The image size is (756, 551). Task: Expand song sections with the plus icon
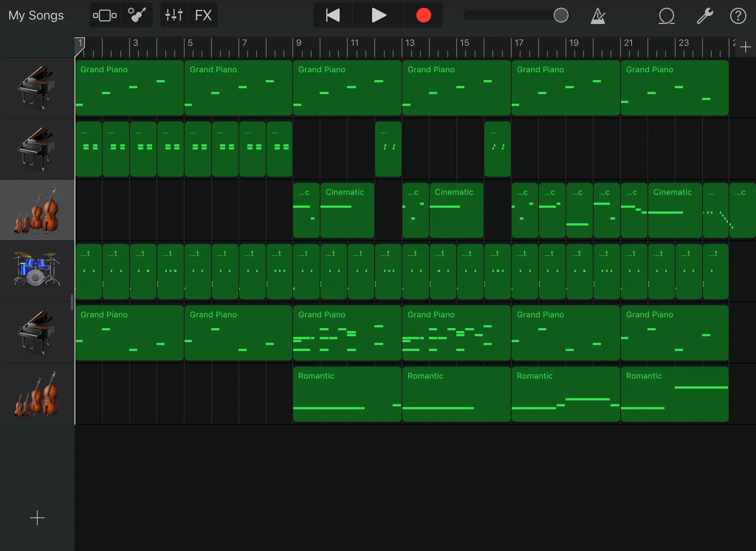(x=745, y=47)
